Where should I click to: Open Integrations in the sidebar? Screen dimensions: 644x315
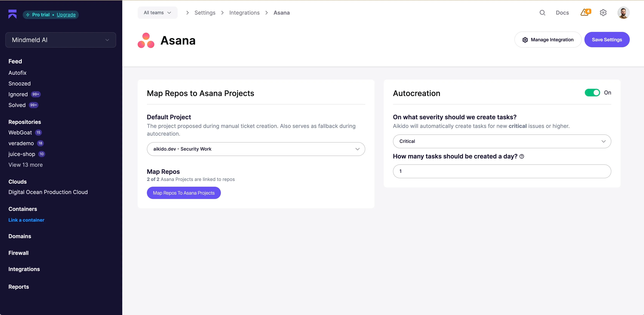(x=24, y=269)
